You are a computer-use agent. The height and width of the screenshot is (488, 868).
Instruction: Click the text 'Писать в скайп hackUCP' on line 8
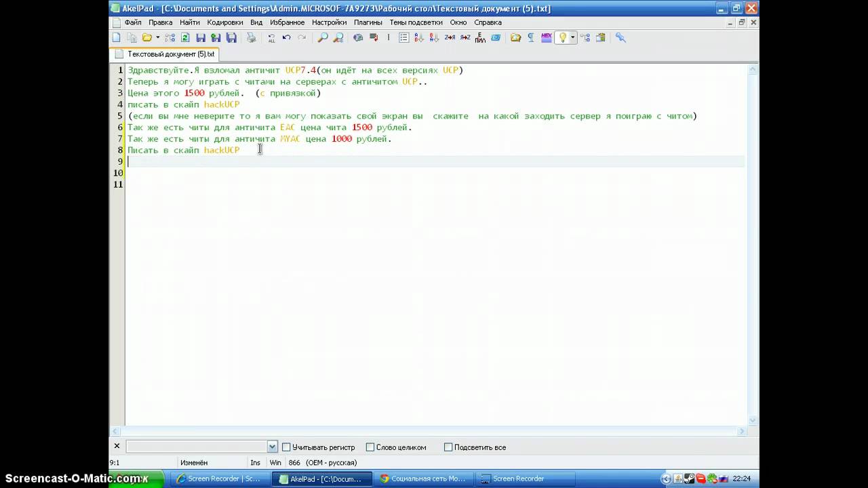(183, 150)
